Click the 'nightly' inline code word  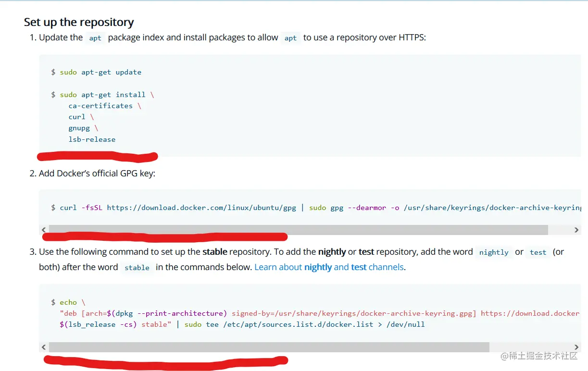(494, 252)
